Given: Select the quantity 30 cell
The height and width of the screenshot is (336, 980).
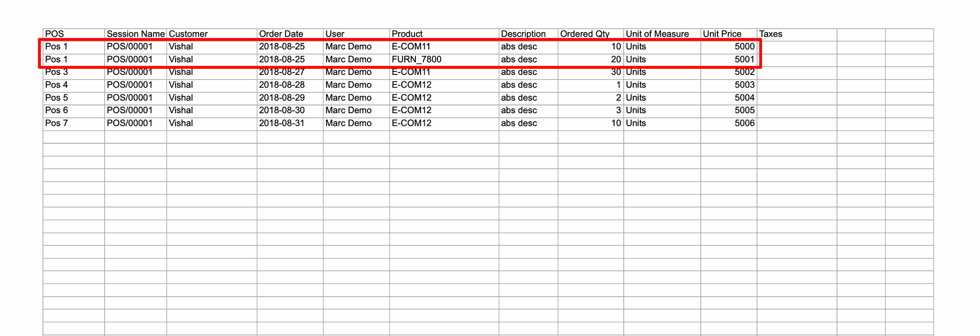Looking at the screenshot, I should click(591, 73).
